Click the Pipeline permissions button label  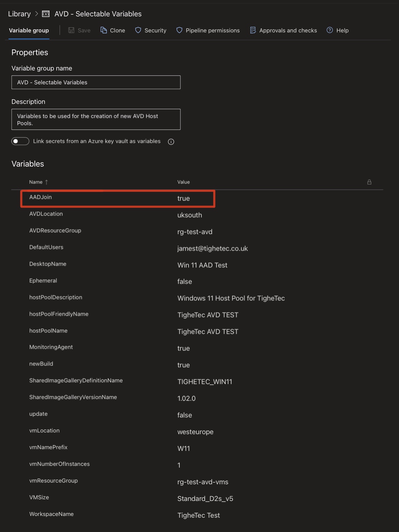click(x=212, y=30)
